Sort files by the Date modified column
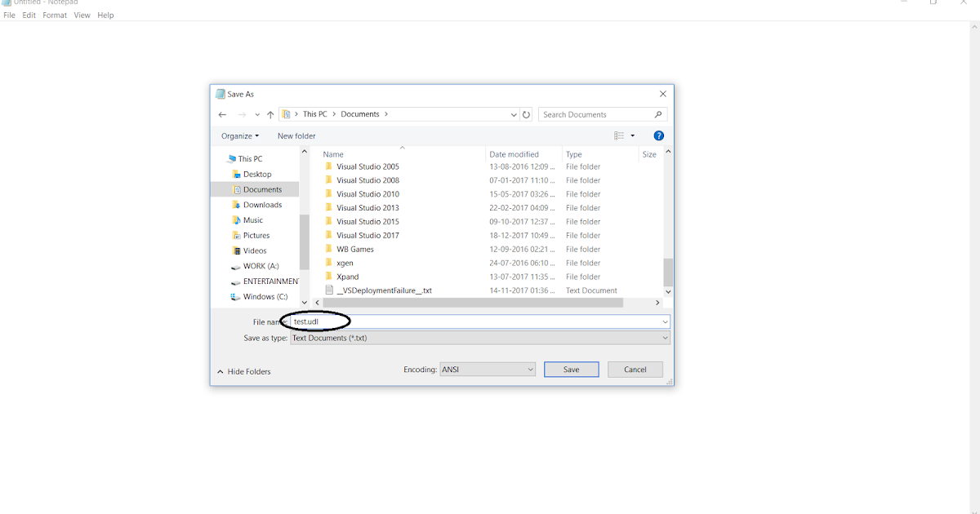980x514 pixels. [512, 154]
